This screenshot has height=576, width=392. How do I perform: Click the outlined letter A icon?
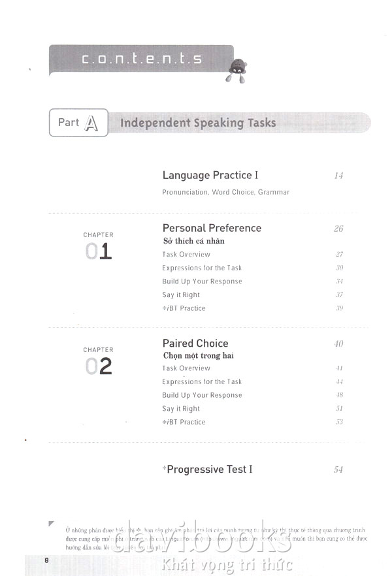click(x=91, y=122)
